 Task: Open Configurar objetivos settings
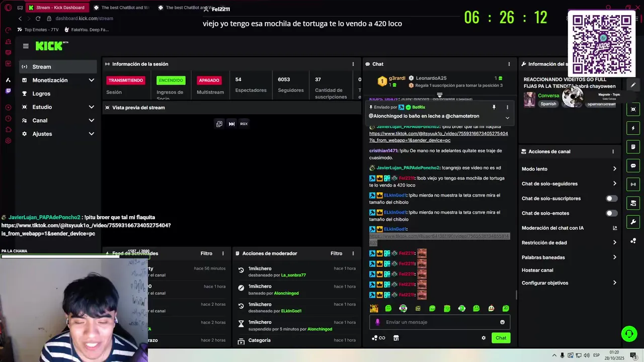click(569, 283)
